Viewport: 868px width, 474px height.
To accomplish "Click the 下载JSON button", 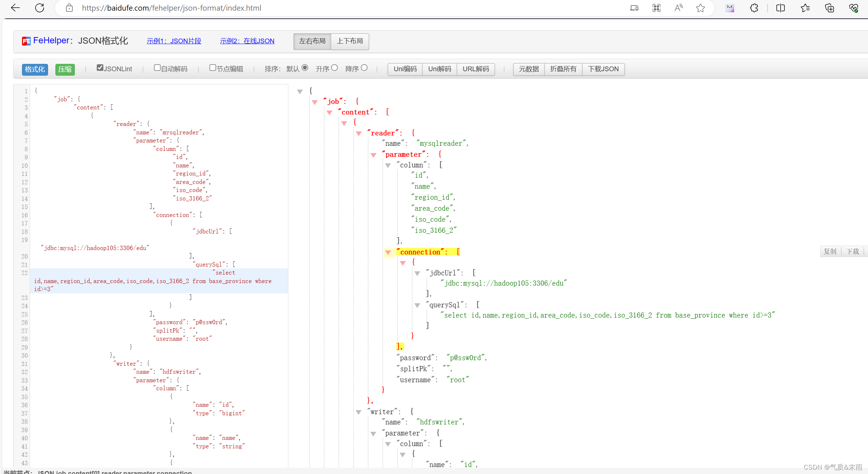I will pos(603,69).
